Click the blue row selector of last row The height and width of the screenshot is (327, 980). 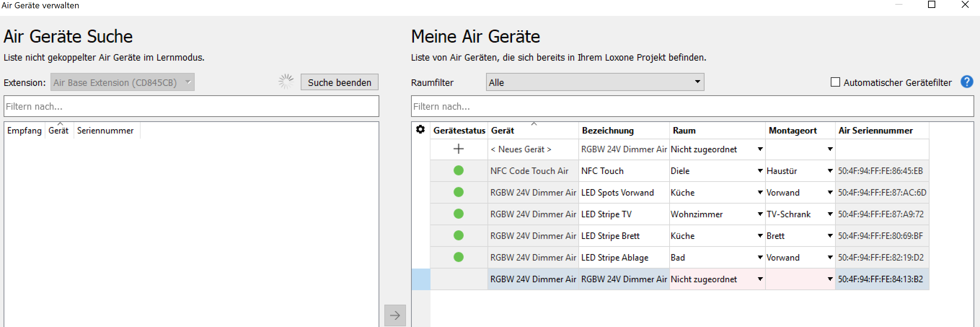(421, 279)
